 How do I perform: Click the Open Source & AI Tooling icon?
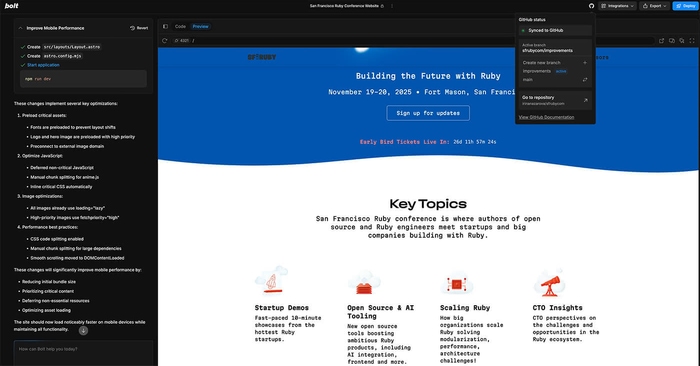(x=364, y=282)
